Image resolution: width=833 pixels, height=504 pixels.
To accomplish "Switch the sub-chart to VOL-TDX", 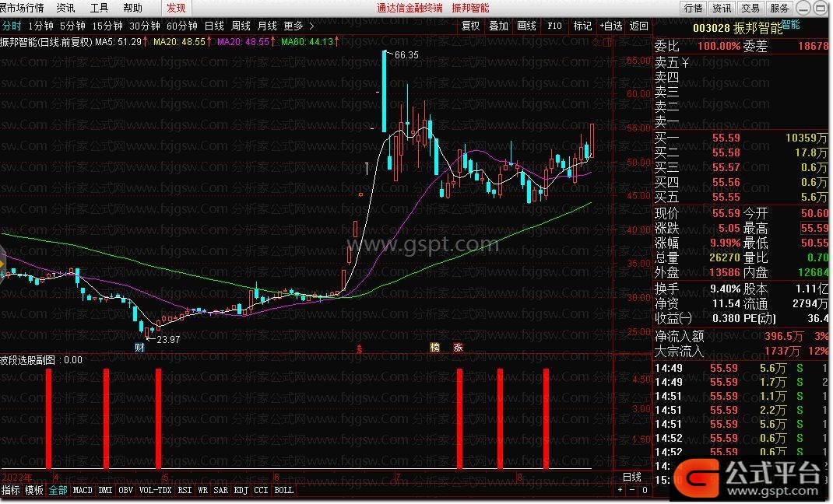I will click(155, 491).
